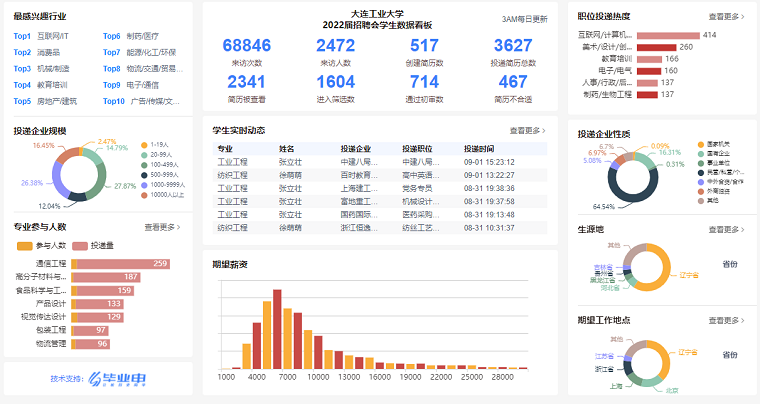760x404 pixels.
Task: Expand 查看更多 in 学生实时动态 panel
Action: click(528, 130)
